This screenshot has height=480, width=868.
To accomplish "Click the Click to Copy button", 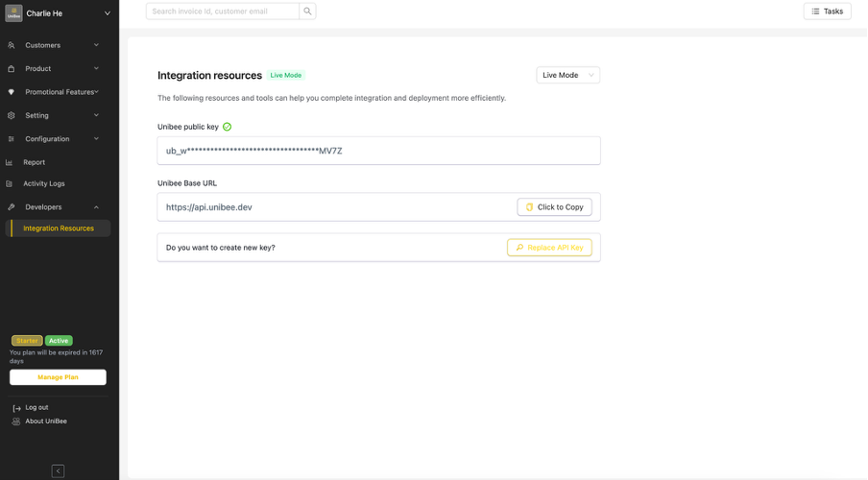I will tap(554, 207).
